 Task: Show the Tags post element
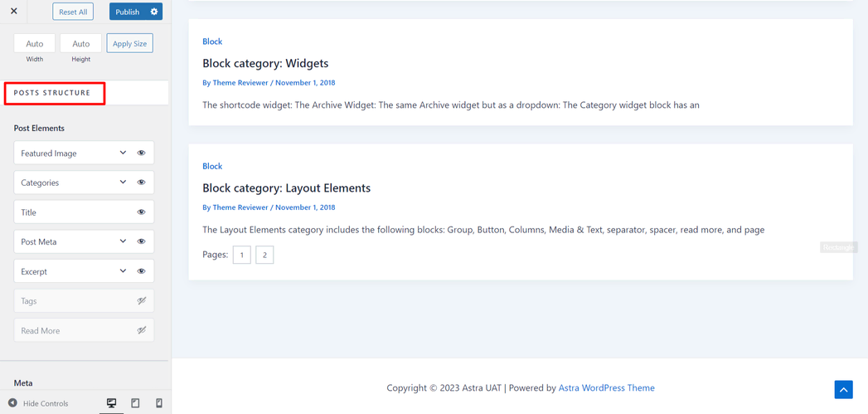(142, 301)
